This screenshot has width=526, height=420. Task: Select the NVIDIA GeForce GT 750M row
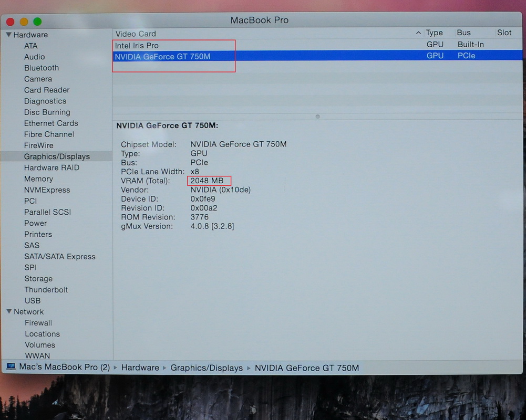317,56
